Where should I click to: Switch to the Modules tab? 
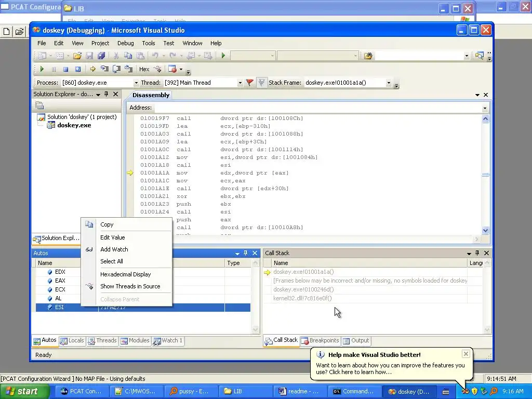point(135,340)
